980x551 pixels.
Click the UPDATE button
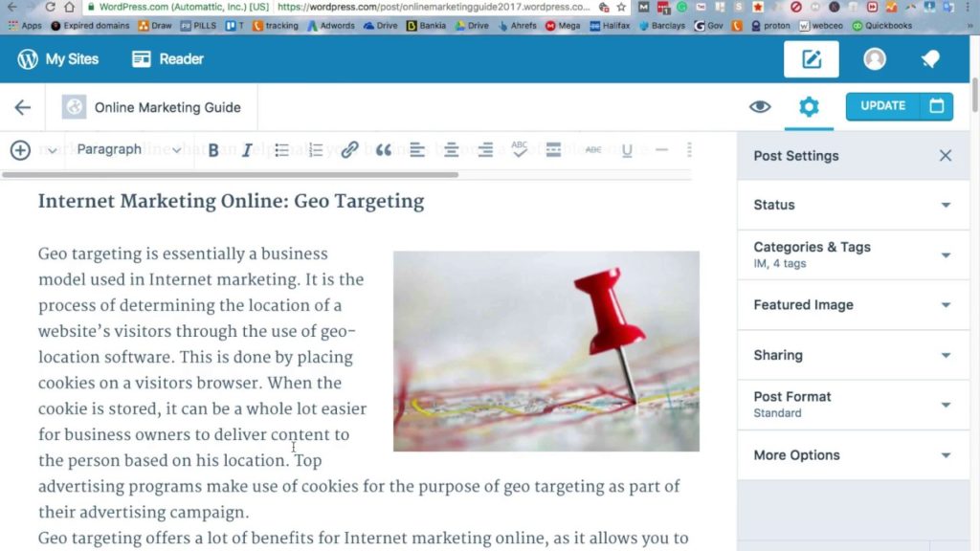point(882,106)
